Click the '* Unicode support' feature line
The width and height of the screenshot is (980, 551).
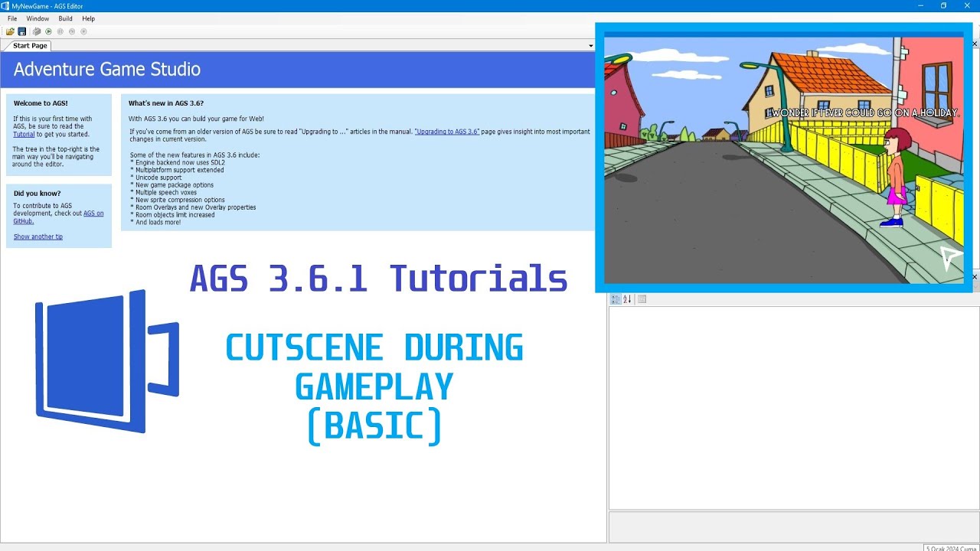(x=156, y=178)
